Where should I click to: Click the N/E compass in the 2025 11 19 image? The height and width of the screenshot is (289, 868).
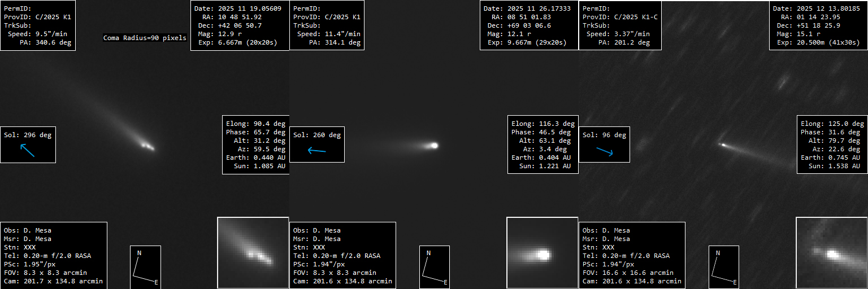[146, 267]
